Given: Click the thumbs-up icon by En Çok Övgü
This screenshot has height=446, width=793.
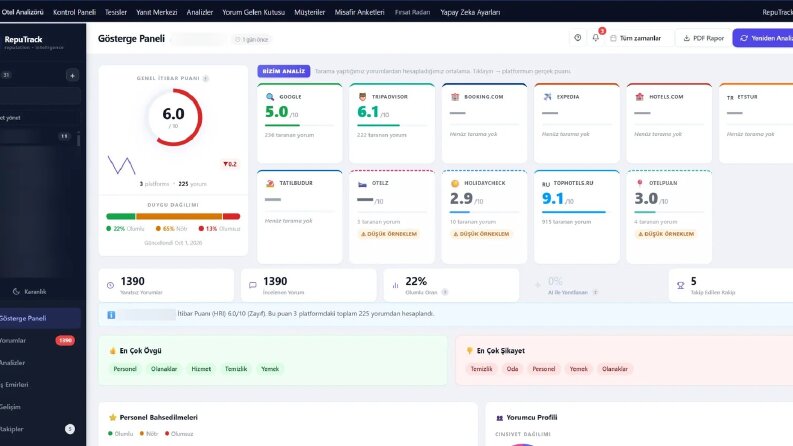Looking at the screenshot, I should coord(112,350).
